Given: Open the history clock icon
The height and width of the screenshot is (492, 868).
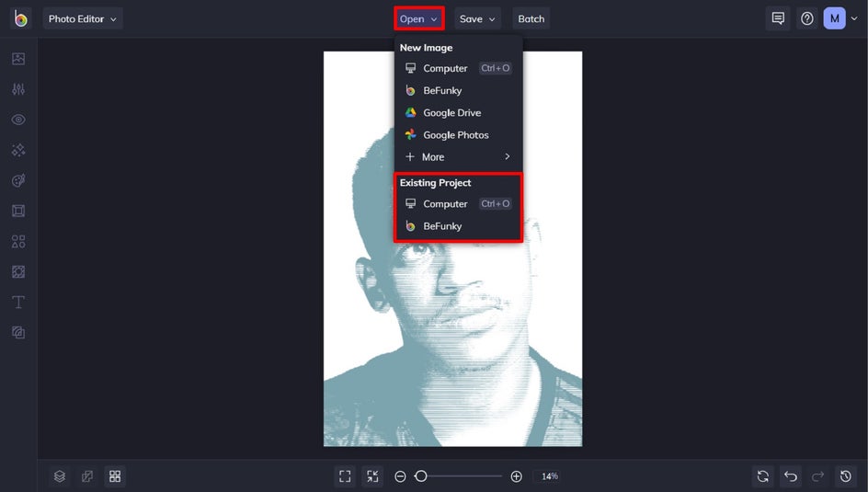Looking at the screenshot, I should tap(846, 476).
